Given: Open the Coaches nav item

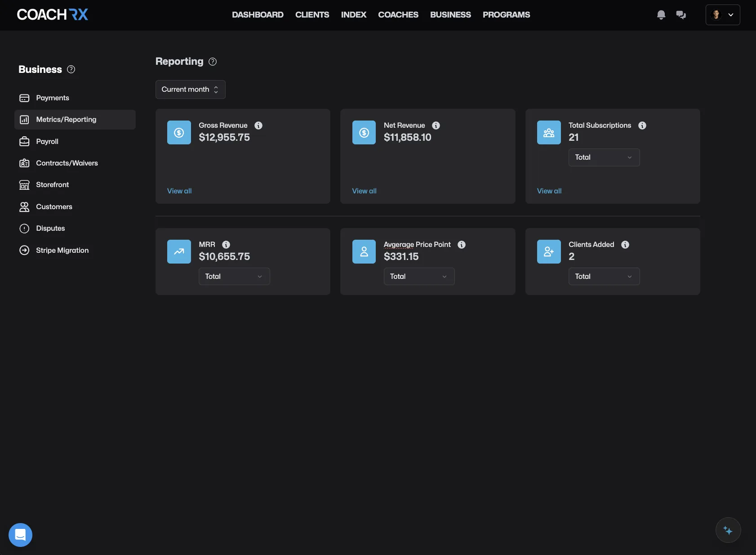Looking at the screenshot, I should pos(398,15).
